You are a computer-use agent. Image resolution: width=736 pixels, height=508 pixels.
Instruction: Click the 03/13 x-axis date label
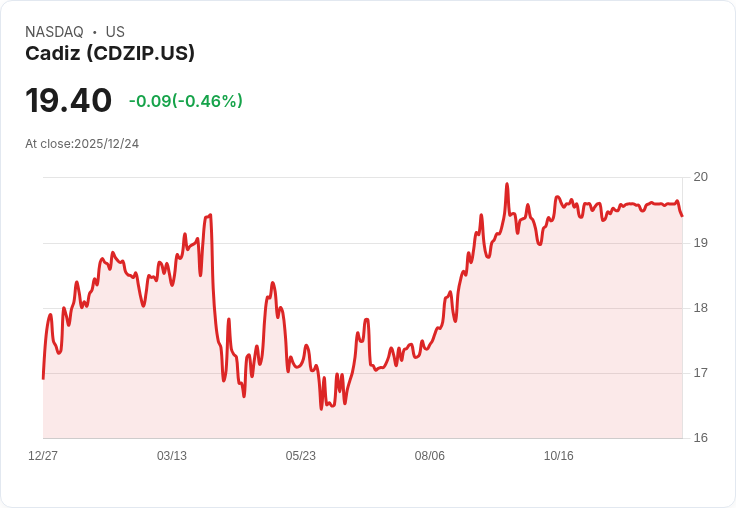[x=172, y=456]
